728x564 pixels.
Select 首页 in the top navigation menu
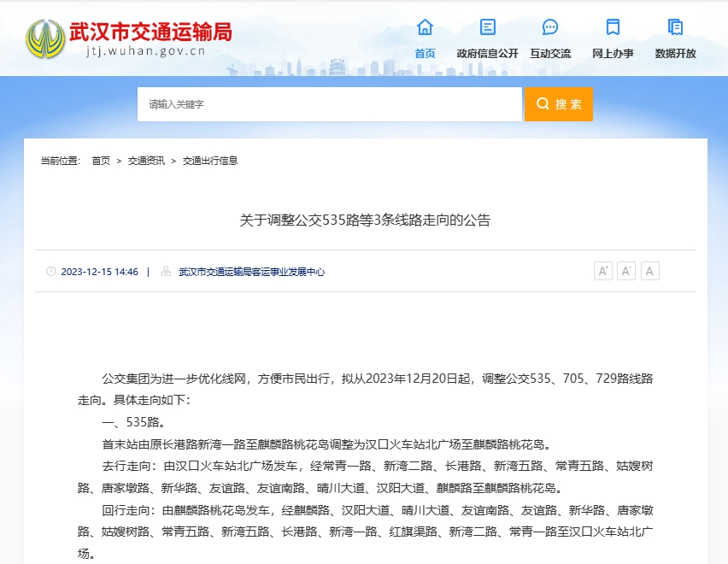(424, 51)
